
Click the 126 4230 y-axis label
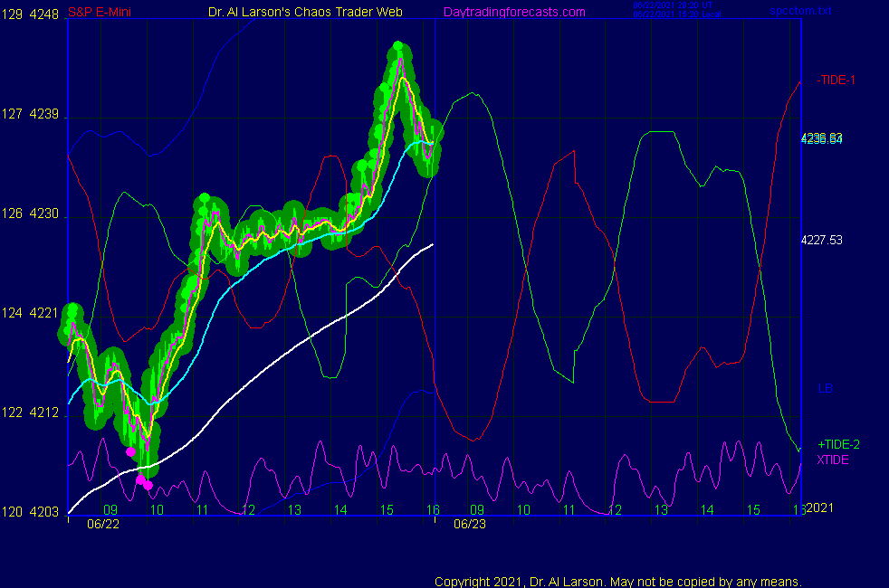(30, 213)
